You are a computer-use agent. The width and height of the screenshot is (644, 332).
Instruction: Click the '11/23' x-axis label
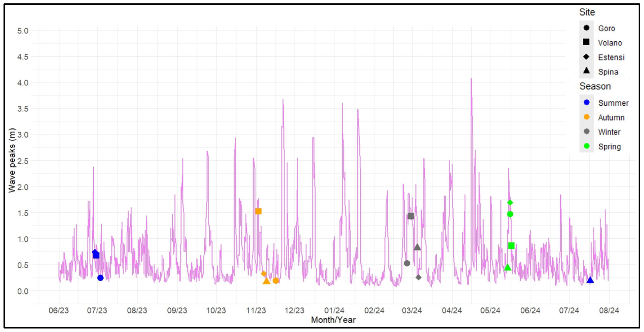[x=256, y=311]
